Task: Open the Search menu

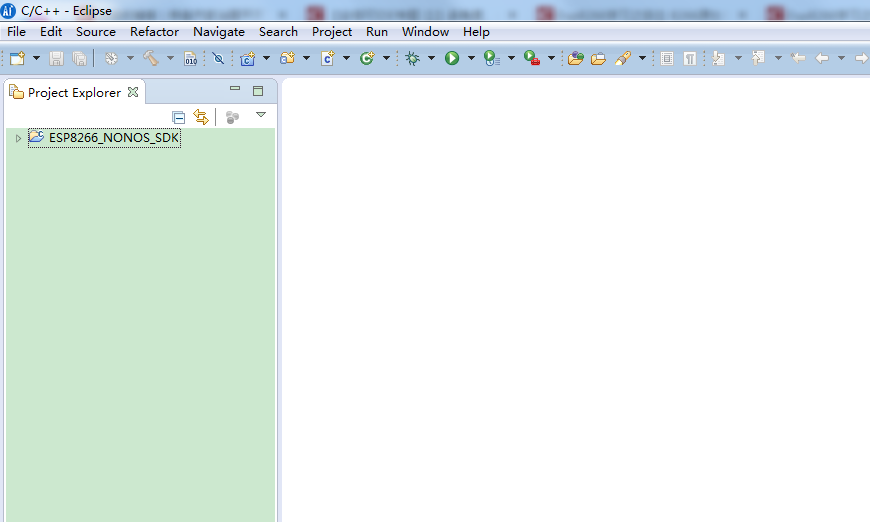Action: tap(278, 32)
